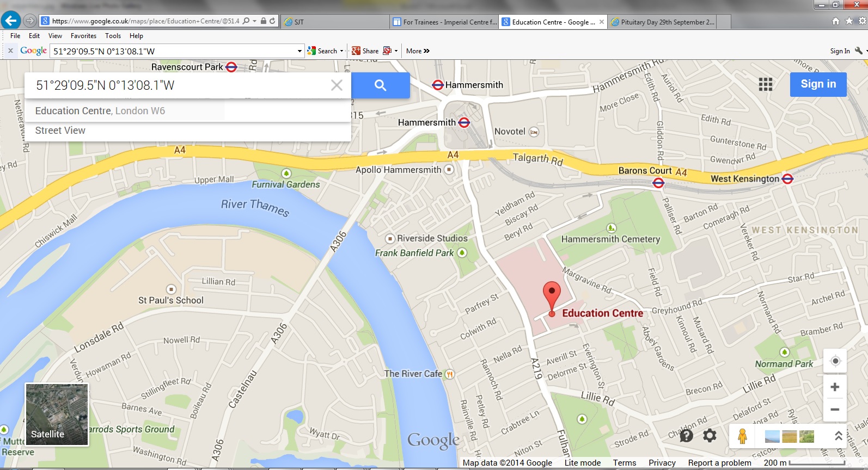The image size is (868, 470).
Task: Open the map settings gear icon
Action: (x=710, y=436)
